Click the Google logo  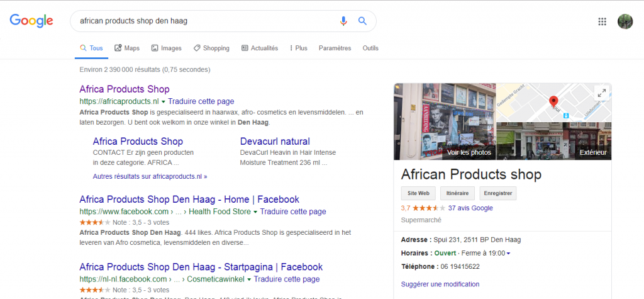[x=31, y=21]
